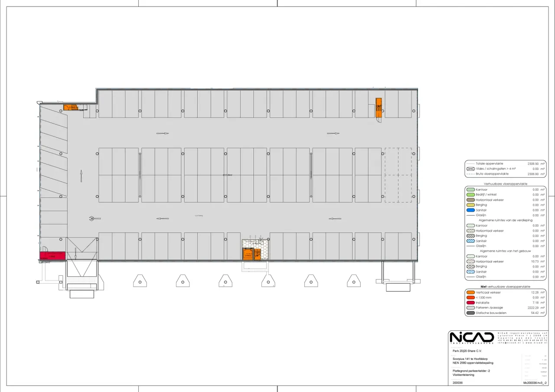Click the 'Verhuurbare vloeroppervlakte' section heading
The height and width of the screenshot is (392, 555).
(506, 184)
